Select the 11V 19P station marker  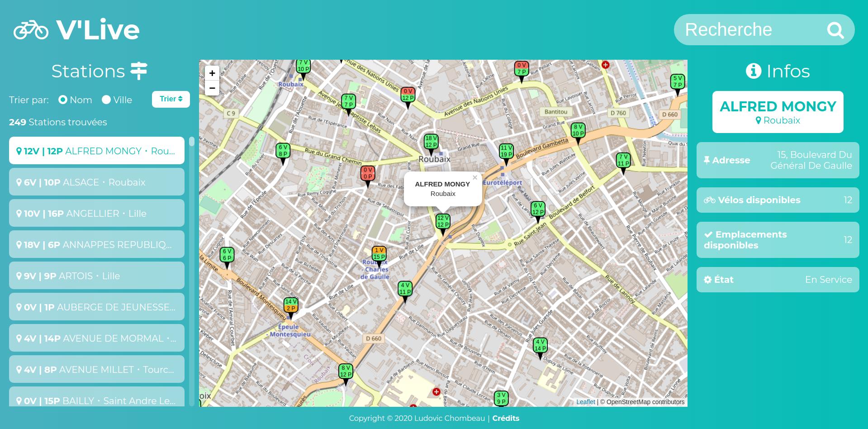point(506,154)
